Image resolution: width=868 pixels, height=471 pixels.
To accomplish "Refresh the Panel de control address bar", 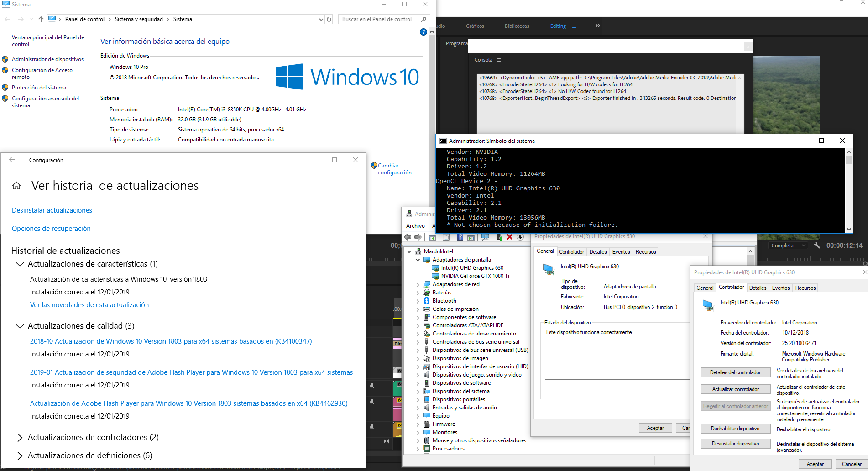I will tap(329, 19).
